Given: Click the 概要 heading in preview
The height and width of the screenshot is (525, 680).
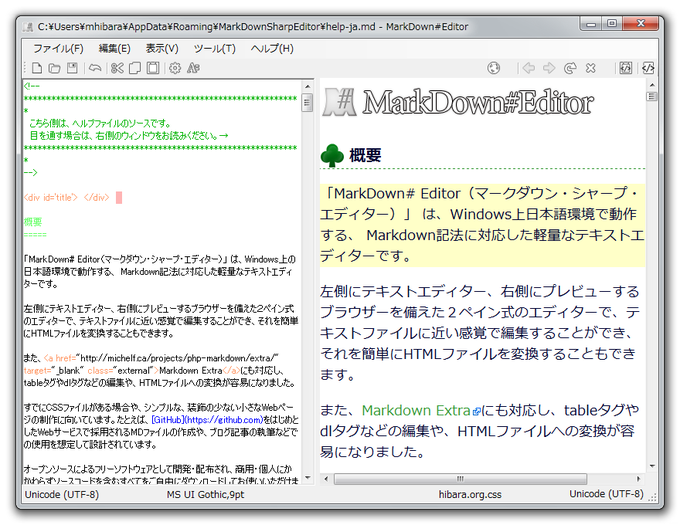Looking at the screenshot, I should (366, 155).
